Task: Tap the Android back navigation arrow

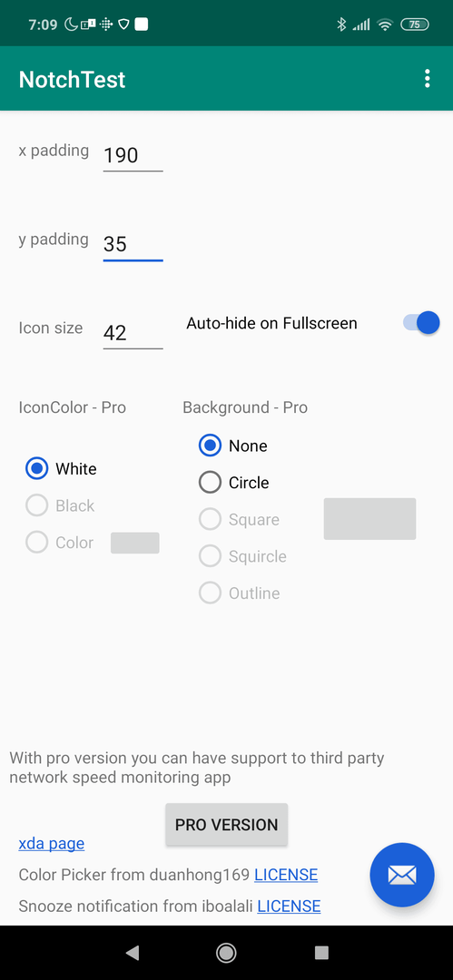Action: (132, 953)
